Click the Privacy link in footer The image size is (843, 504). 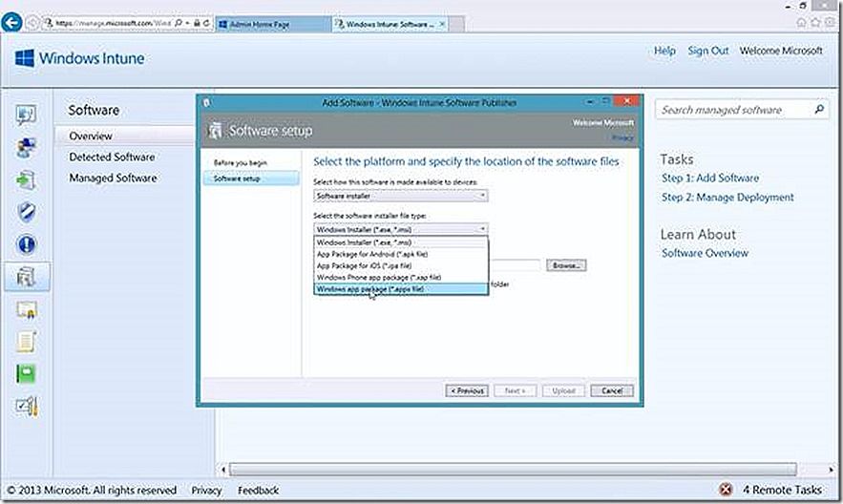[x=206, y=490]
